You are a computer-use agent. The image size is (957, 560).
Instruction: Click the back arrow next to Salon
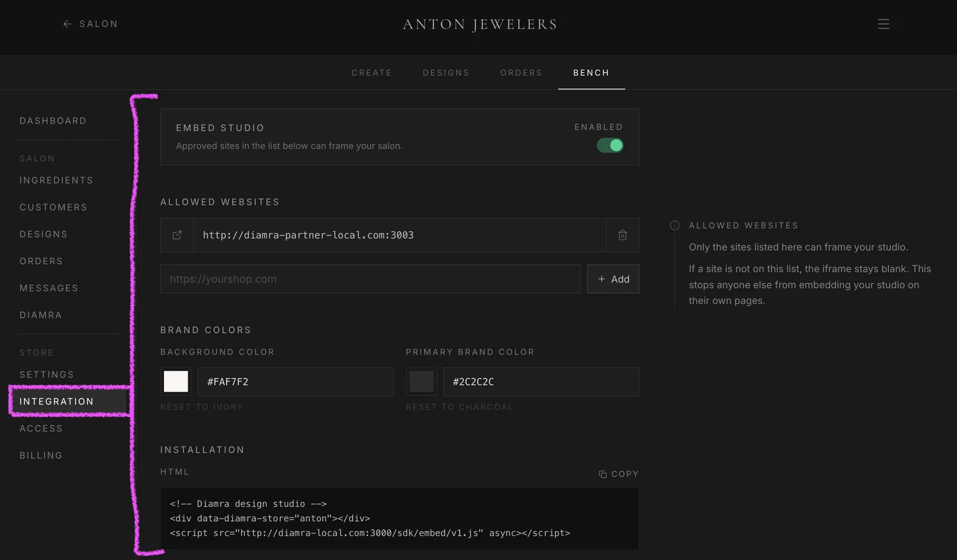pyautogui.click(x=67, y=24)
